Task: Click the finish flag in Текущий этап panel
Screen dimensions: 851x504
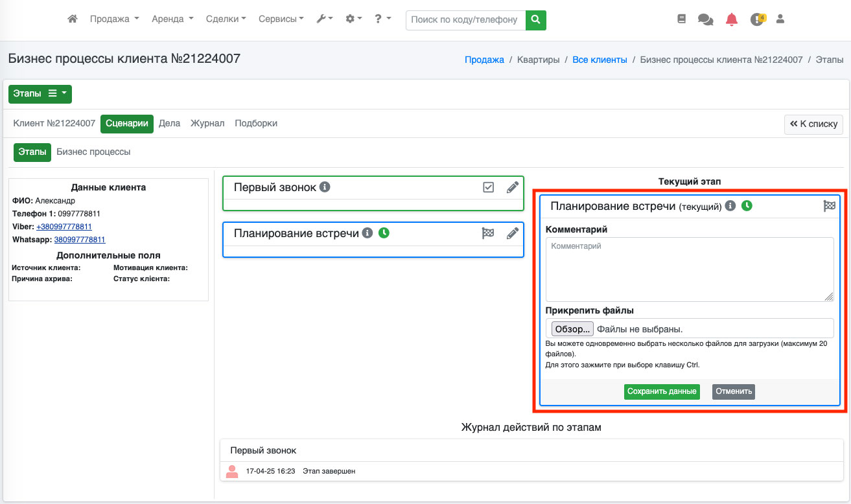Action: pos(829,206)
